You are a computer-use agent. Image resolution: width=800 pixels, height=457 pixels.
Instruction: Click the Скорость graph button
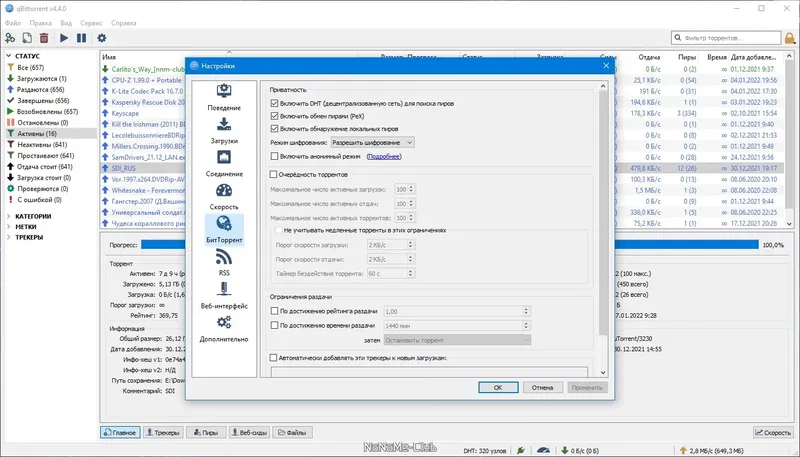point(773,433)
